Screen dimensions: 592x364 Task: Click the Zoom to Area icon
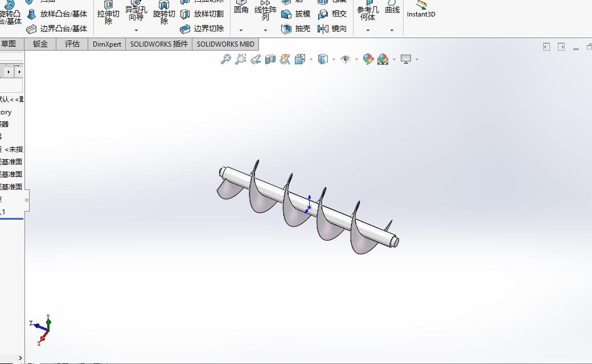tap(240, 59)
